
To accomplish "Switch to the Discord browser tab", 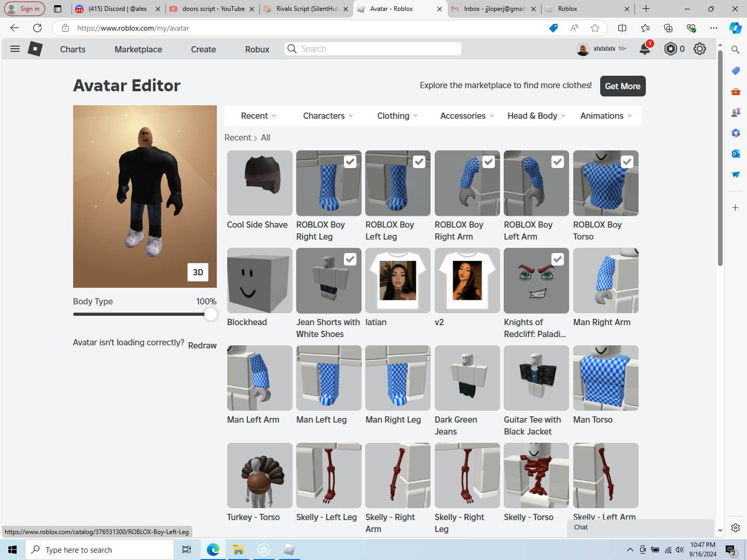I will 118,9.
